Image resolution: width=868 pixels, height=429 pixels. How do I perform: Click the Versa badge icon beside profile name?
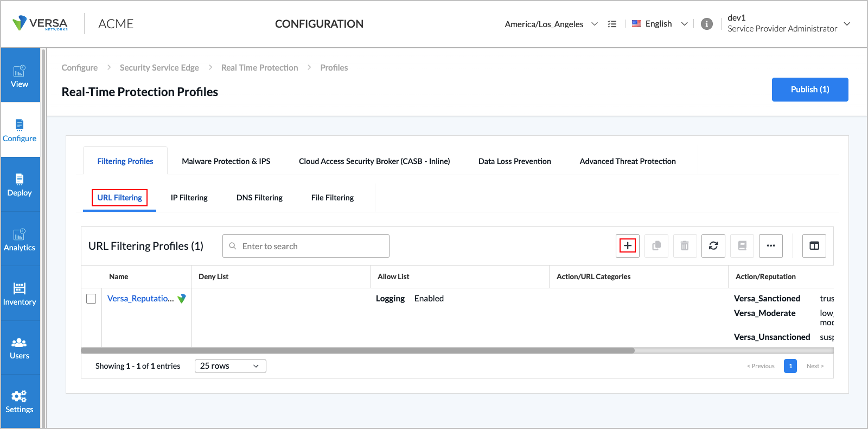click(x=182, y=299)
